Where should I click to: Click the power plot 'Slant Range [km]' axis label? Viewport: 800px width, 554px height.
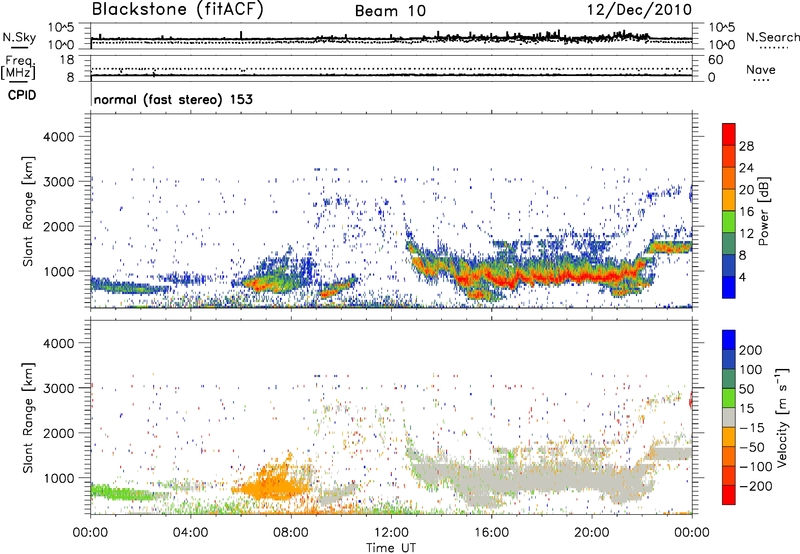click(28, 211)
